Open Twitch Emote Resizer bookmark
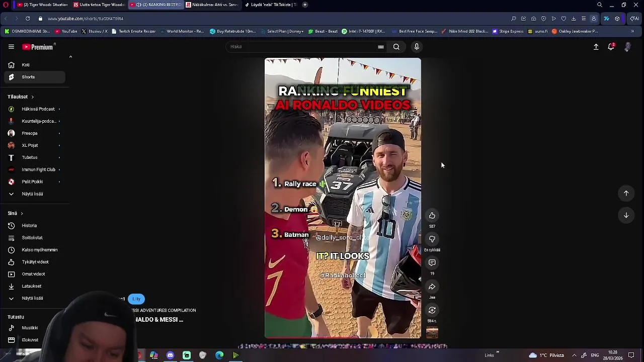 134,31
